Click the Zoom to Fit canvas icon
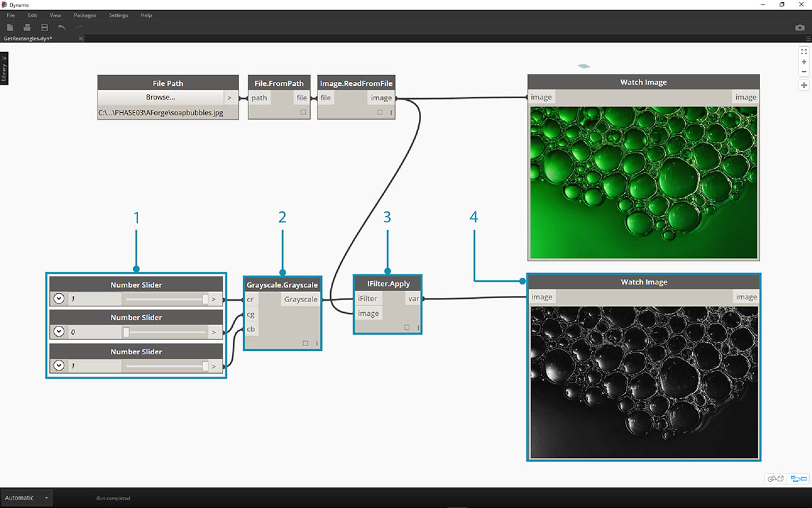Image resolution: width=812 pixels, height=508 pixels. tap(804, 51)
